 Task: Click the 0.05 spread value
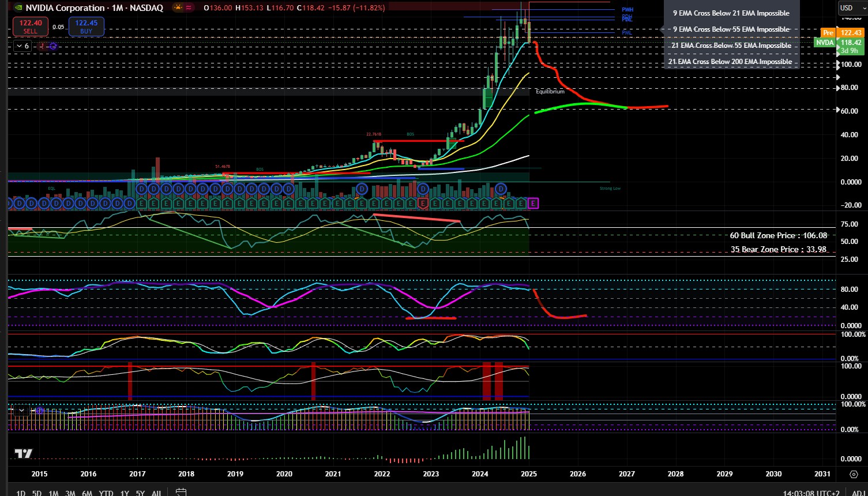pos(58,27)
